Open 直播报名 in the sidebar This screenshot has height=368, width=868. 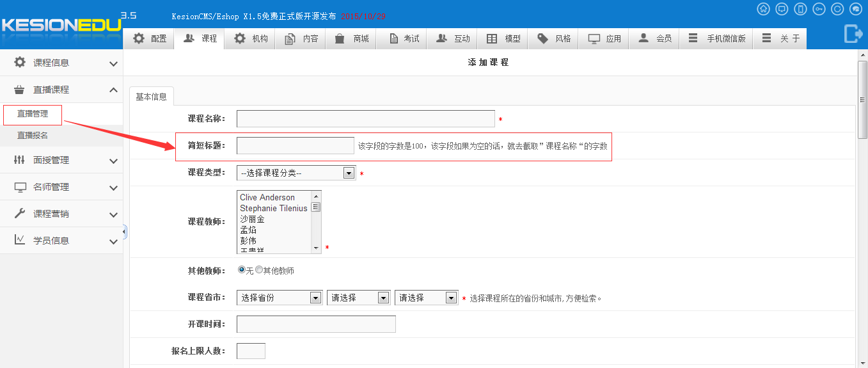[33, 136]
